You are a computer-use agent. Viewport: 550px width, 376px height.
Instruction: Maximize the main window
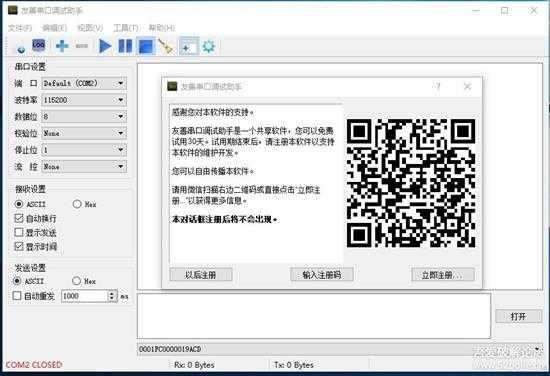504,11
